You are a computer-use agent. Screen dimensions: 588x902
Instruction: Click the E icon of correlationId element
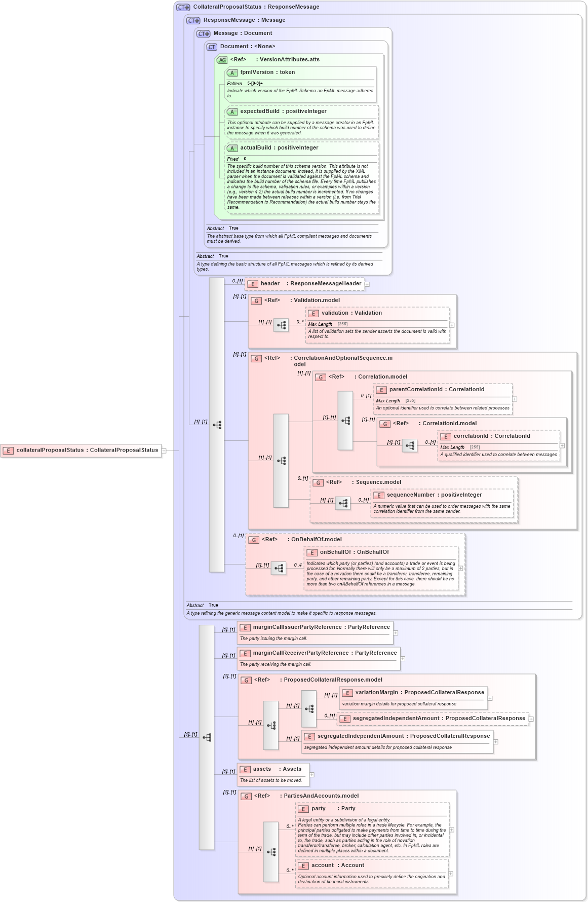446,437
